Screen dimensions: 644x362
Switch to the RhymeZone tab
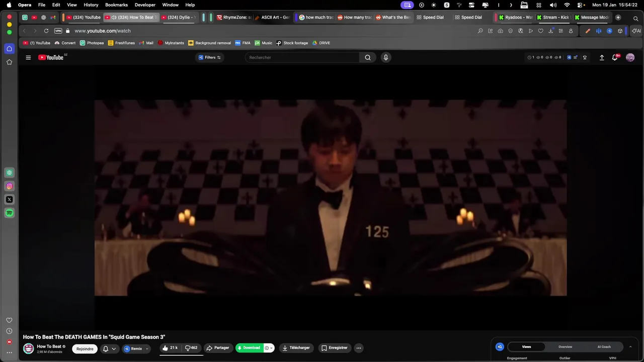(x=234, y=17)
